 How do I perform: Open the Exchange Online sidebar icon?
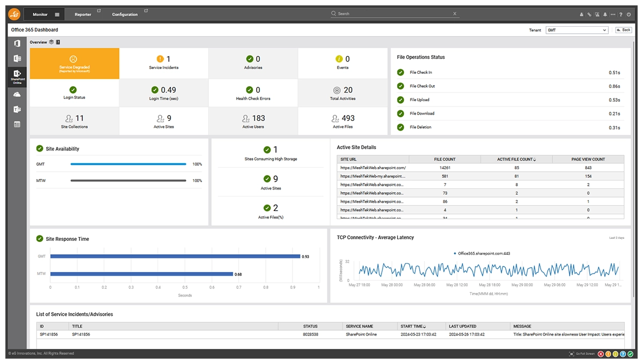click(x=17, y=59)
